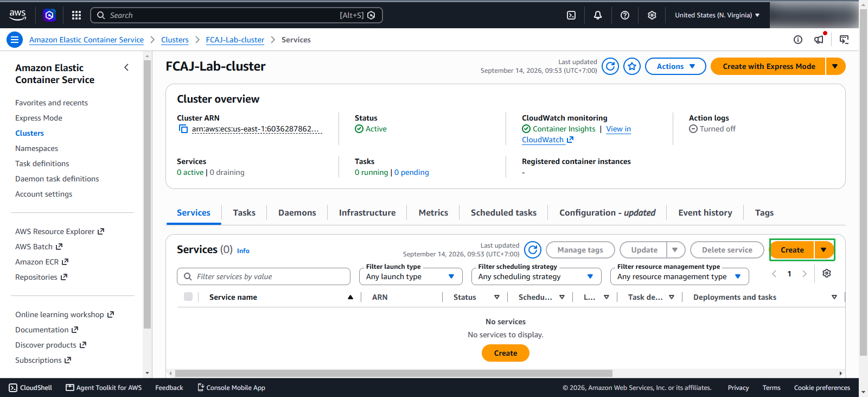The width and height of the screenshot is (868, 397).
Task: Open Filter launch type dropdown
Action: coord(411,276)
